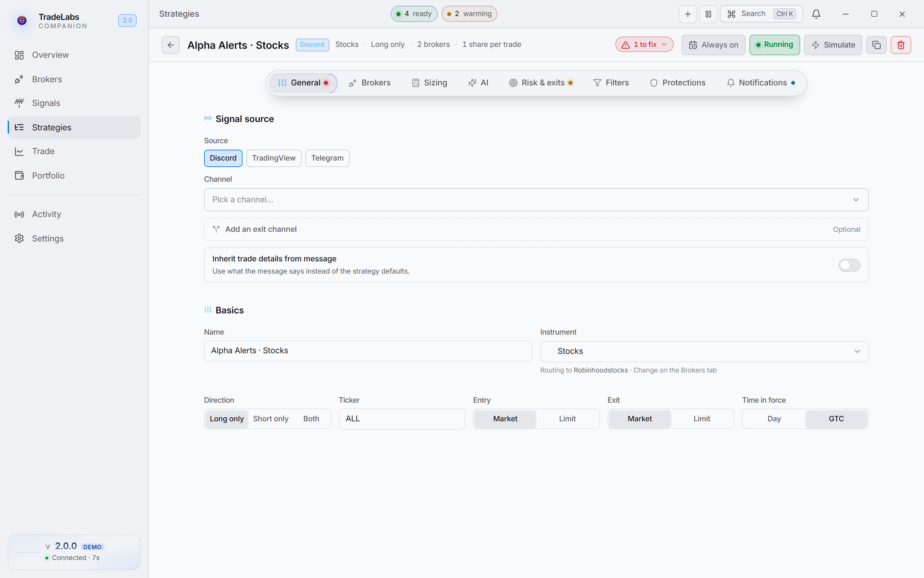Duplicate the strategy with the copy icon
This screenshot has width=924, height=578.
[876, 45]
